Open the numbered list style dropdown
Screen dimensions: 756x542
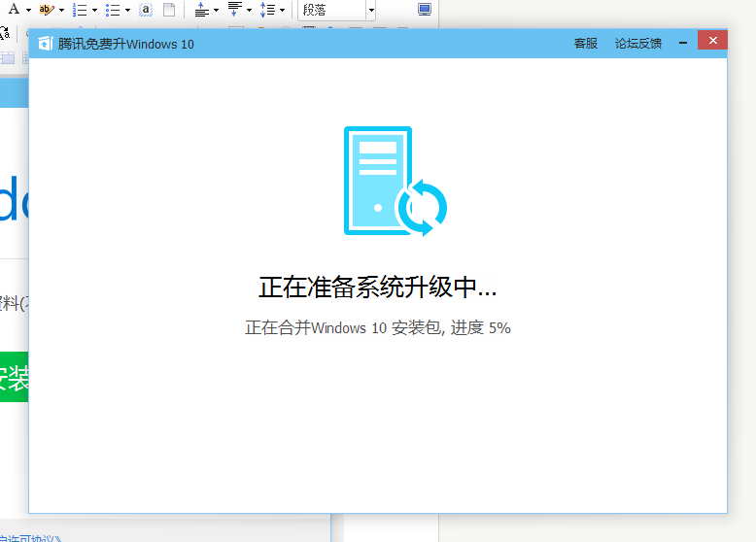(94, 10)
